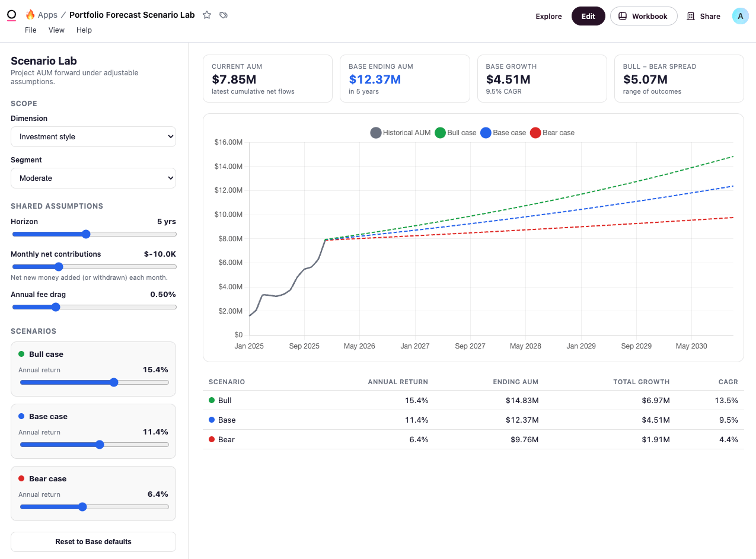Click the Base Ending AUM value $12.37M
Viewport: 756px width, 559px height.
[x=375, y=79]
